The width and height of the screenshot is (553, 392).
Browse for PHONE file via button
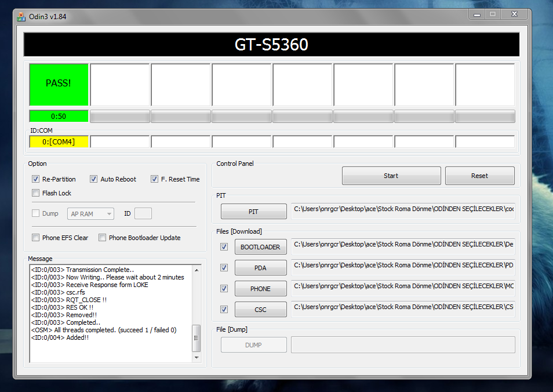pyautogui.click(x=261, y=288)
